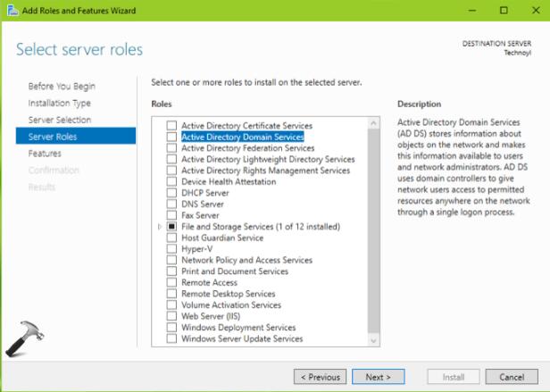
Task: Enable the DHCP Server role checkbox
Action: 171,193
